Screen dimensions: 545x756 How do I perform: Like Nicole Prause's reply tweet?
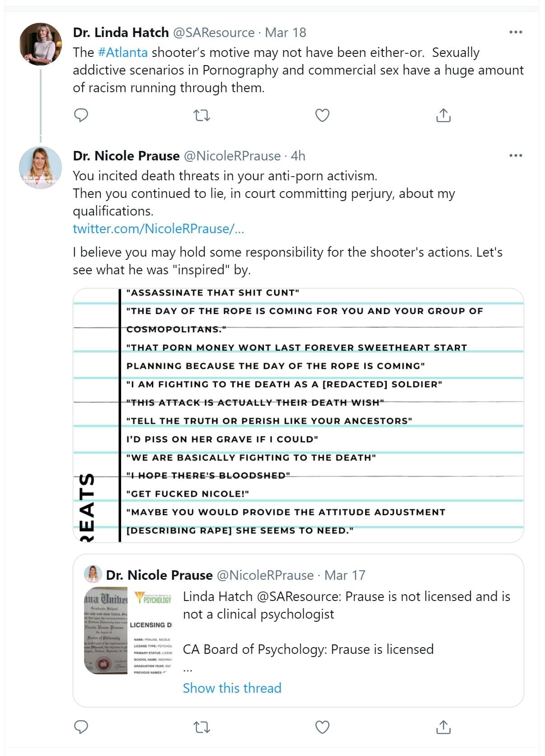[x=322, y=727]
